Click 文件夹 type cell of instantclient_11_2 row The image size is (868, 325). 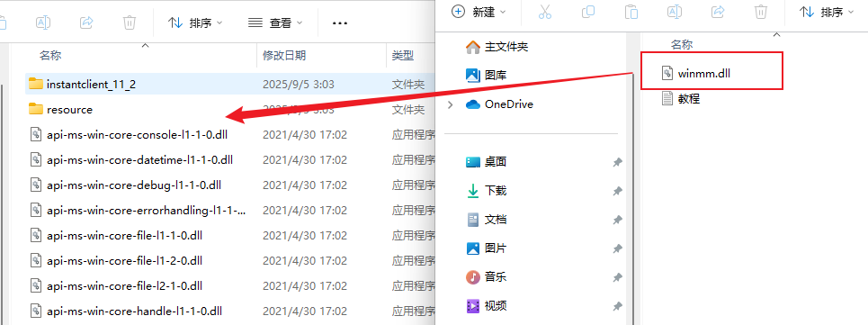point(408,84)
